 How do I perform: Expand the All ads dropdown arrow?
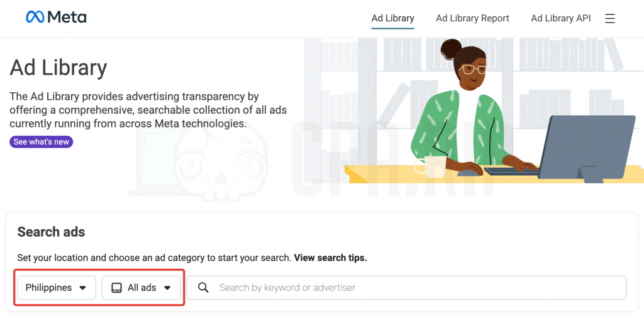pos(167,288)
